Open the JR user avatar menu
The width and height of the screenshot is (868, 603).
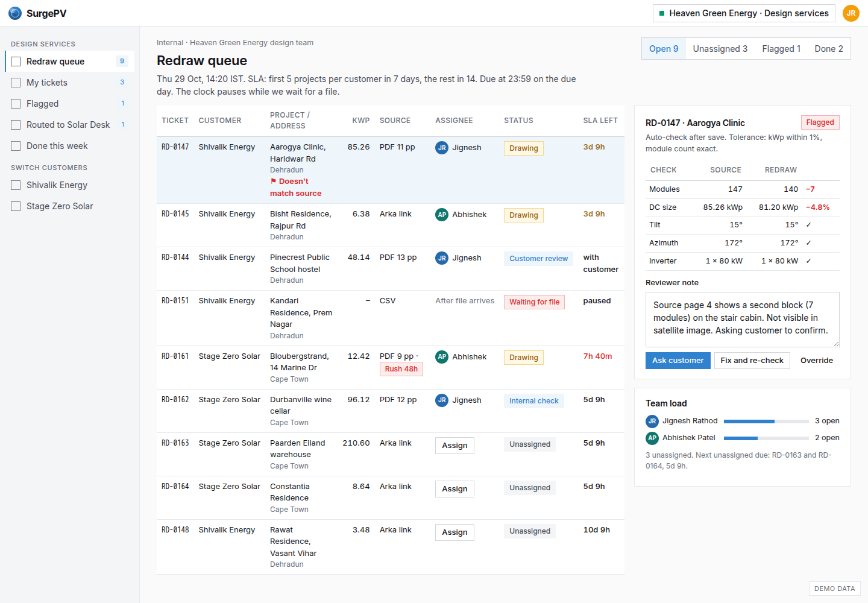click(851, 13)
